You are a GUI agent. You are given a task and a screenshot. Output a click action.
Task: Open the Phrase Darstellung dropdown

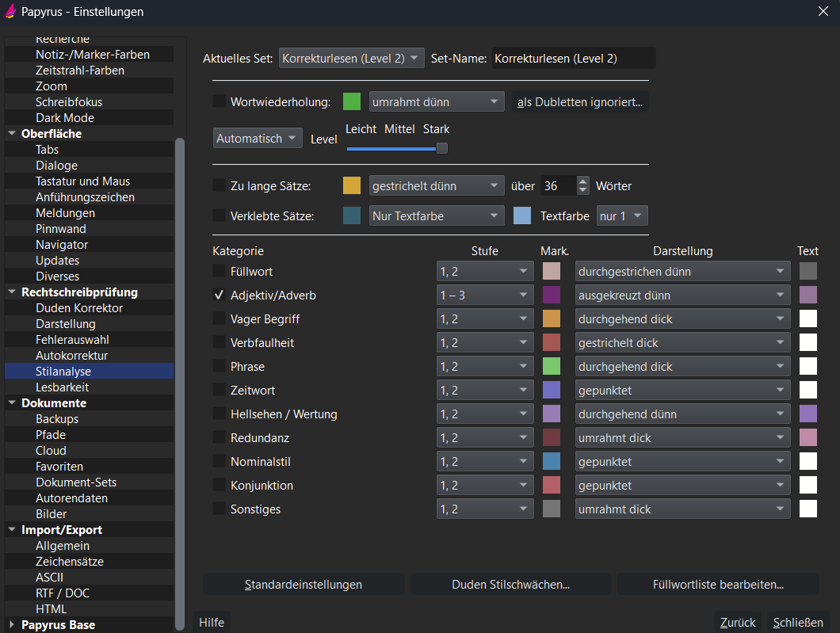click(x=682, y=367)
